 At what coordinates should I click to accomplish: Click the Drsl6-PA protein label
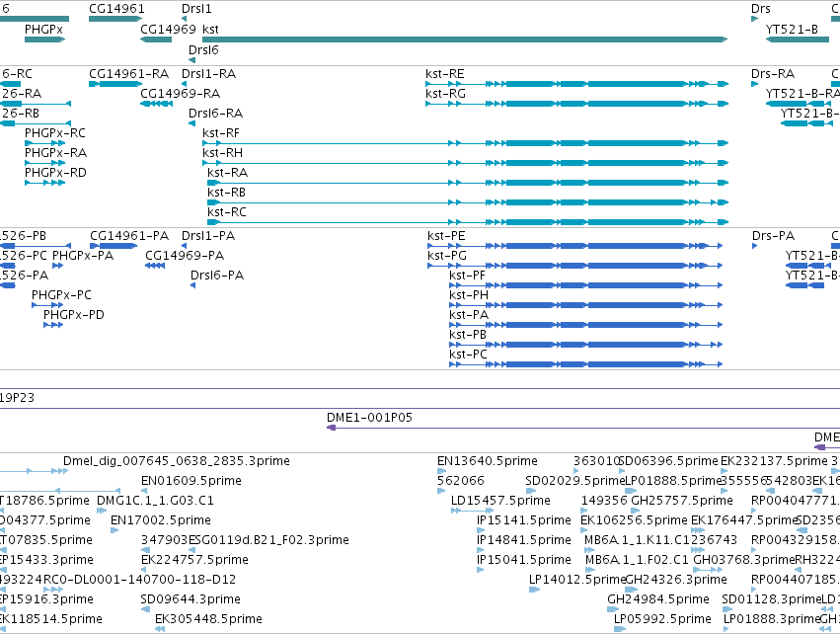point(217,276)
